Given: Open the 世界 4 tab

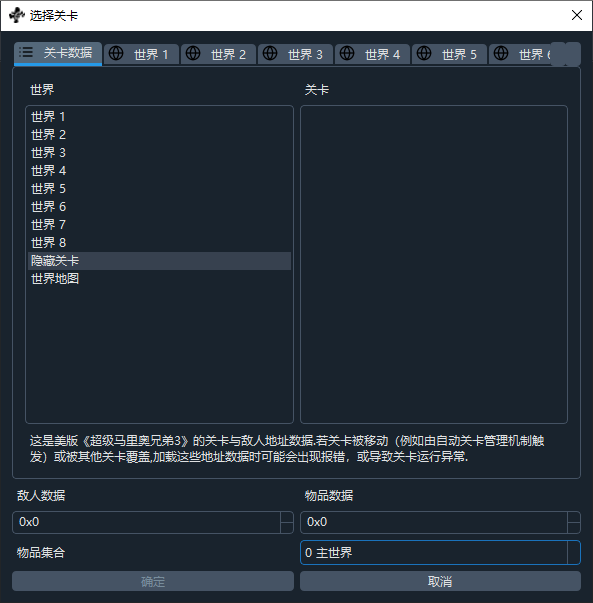Looking at the screenshot, I should 372,54.
